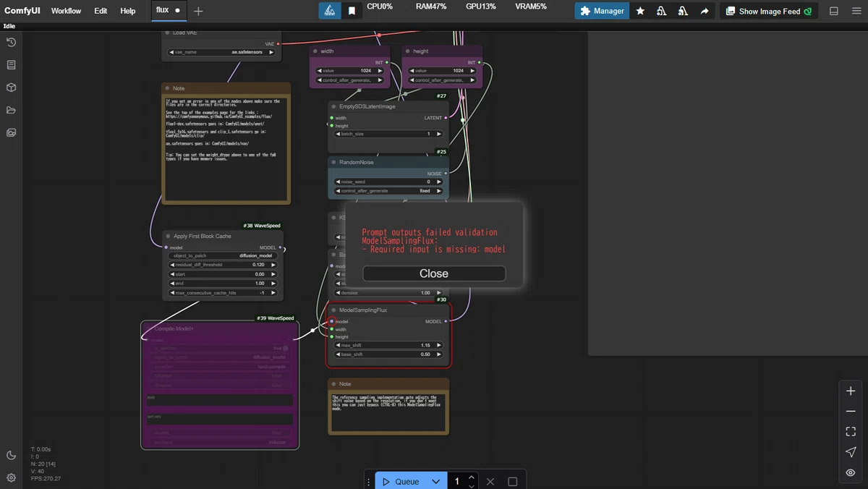Click the #39 WaveSpeed badge
The width and height of the screenshot is (868, 489).
click(x=276, y=318)
